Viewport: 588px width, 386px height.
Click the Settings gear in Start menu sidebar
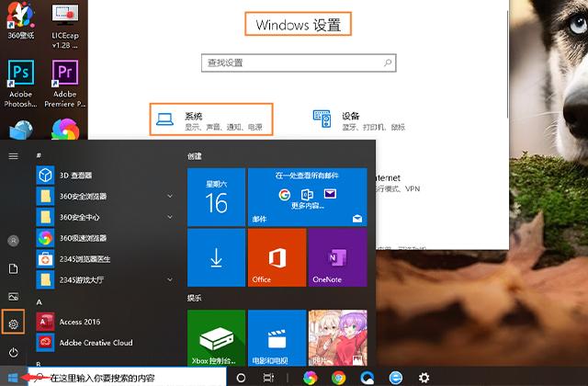(x=14, y=324)
